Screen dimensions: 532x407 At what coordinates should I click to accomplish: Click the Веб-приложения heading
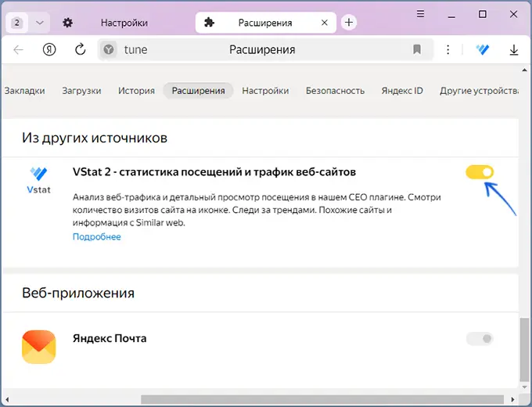pos(78,293)
